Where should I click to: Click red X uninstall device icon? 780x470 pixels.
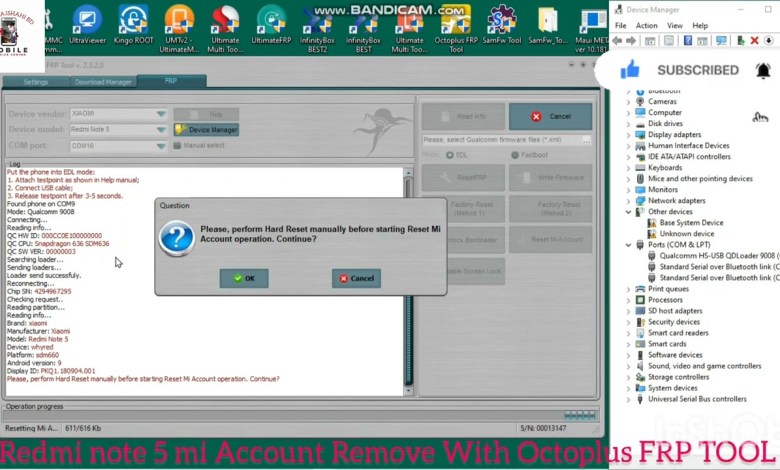tap(755, 41)
